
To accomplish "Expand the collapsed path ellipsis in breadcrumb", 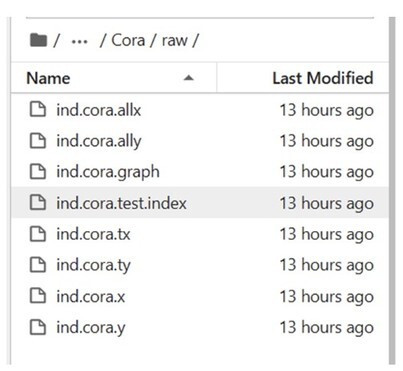I will click(80, 42).
